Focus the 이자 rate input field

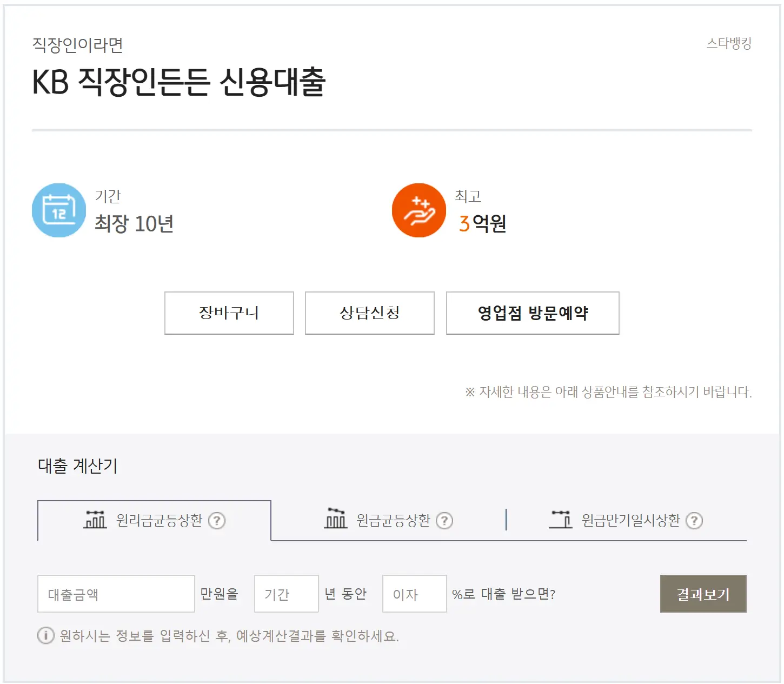415,594
